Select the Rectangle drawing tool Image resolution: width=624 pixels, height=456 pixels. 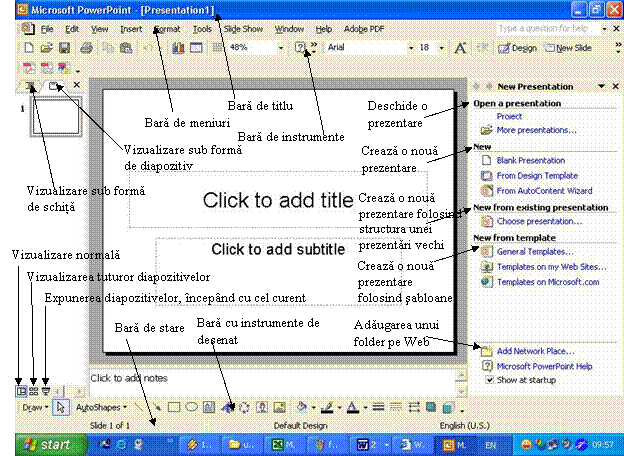pyautogui.click(x=173, y=408)
